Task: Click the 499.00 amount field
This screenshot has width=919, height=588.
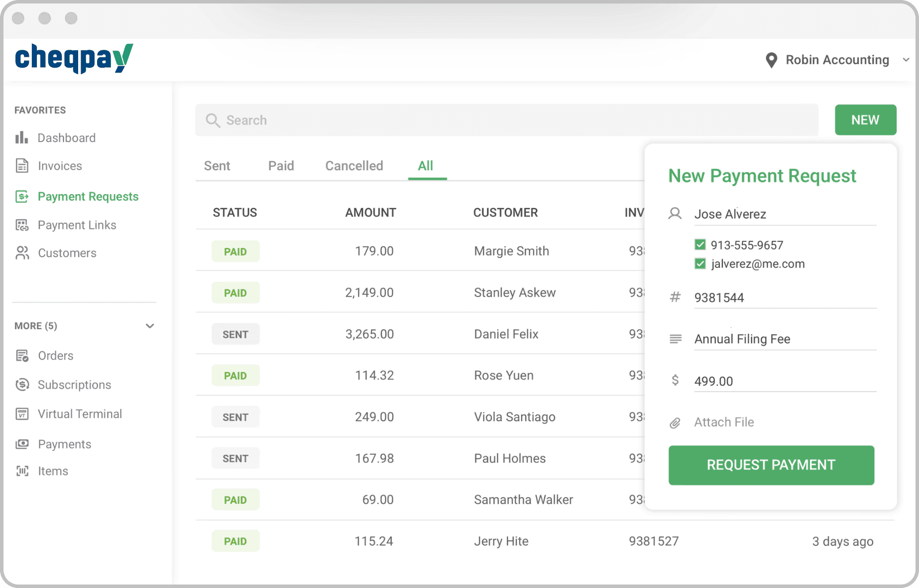Action: click(x=785, y=381)
